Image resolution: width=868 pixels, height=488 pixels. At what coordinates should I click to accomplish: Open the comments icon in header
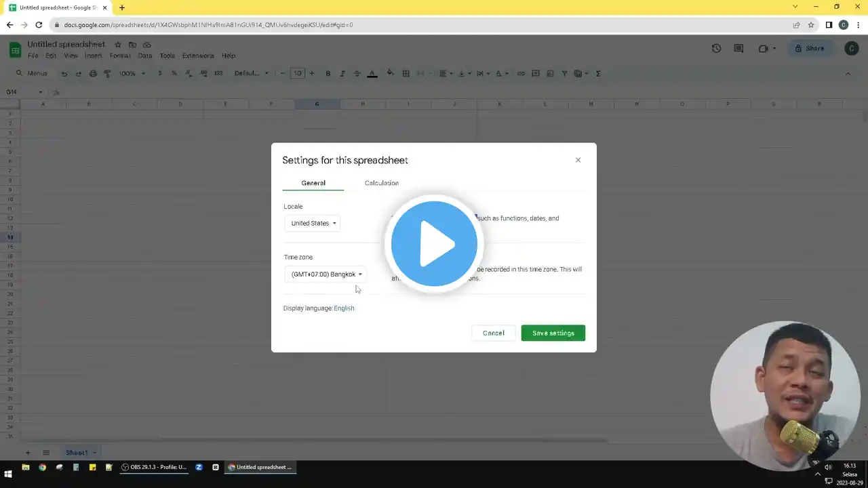tap(738, 48)
